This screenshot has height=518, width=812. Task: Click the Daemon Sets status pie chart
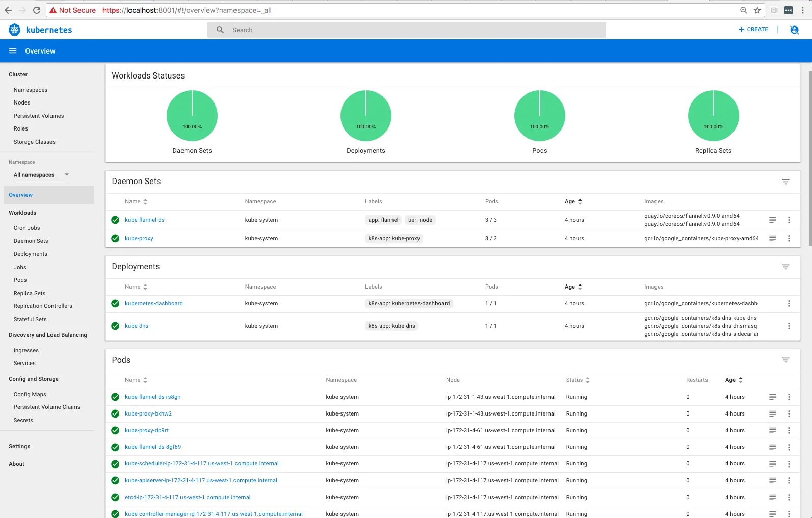coord(192,116)
